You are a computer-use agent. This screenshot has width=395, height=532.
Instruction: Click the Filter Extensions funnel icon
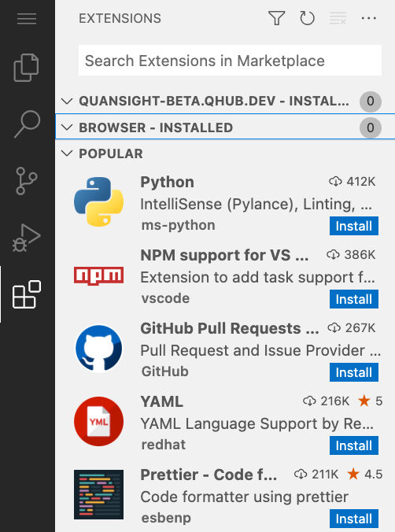(276, 18)
